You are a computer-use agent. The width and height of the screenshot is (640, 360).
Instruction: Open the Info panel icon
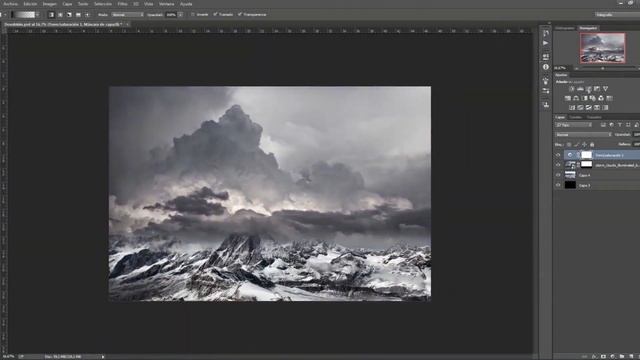click(546, 67)
